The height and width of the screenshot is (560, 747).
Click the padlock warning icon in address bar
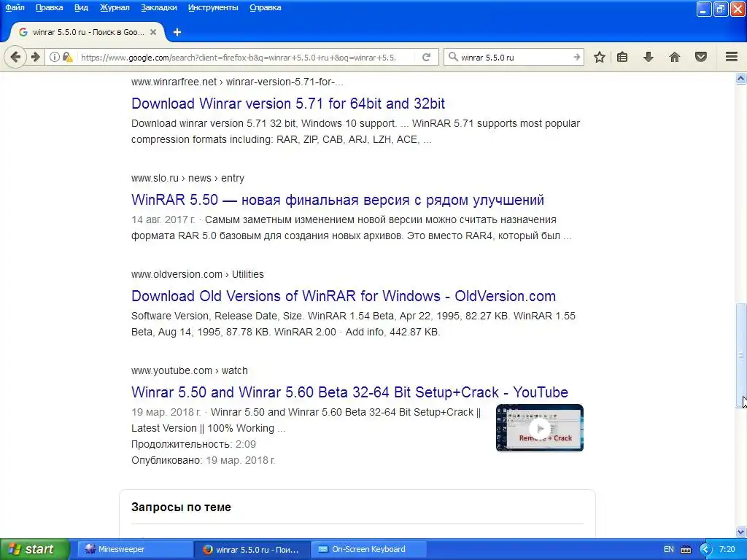[x=68, y=57]
